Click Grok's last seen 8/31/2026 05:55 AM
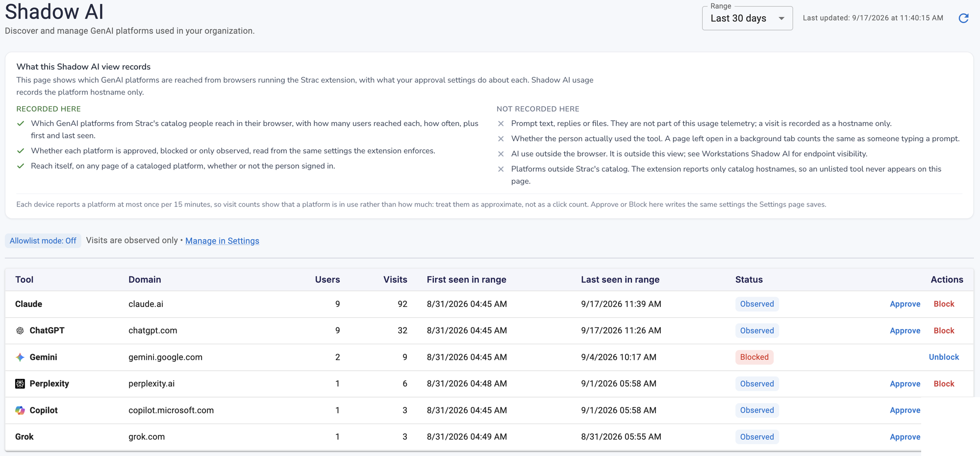The height and width of the screenshot is (456, 980). (621, 437)
